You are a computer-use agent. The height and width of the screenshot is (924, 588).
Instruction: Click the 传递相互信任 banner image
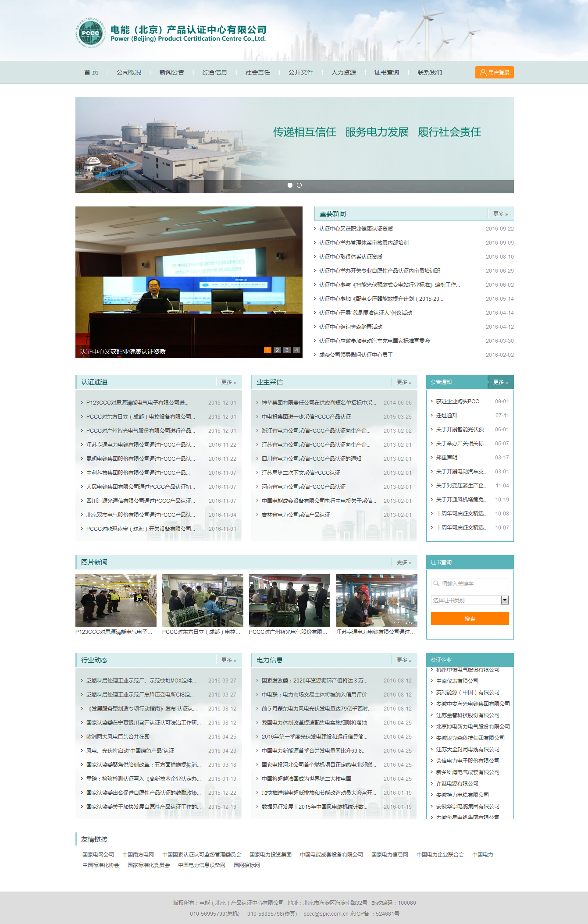click(x=295, y=145)
